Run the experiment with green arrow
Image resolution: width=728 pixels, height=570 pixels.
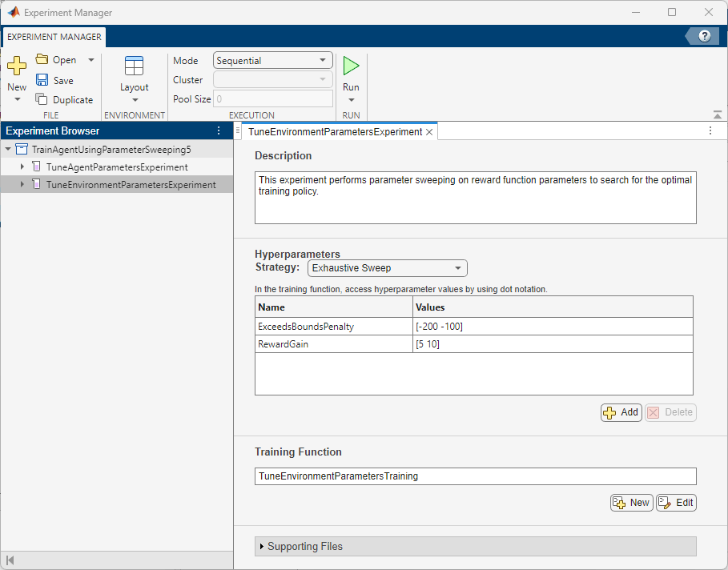click(x=351, y=66)
